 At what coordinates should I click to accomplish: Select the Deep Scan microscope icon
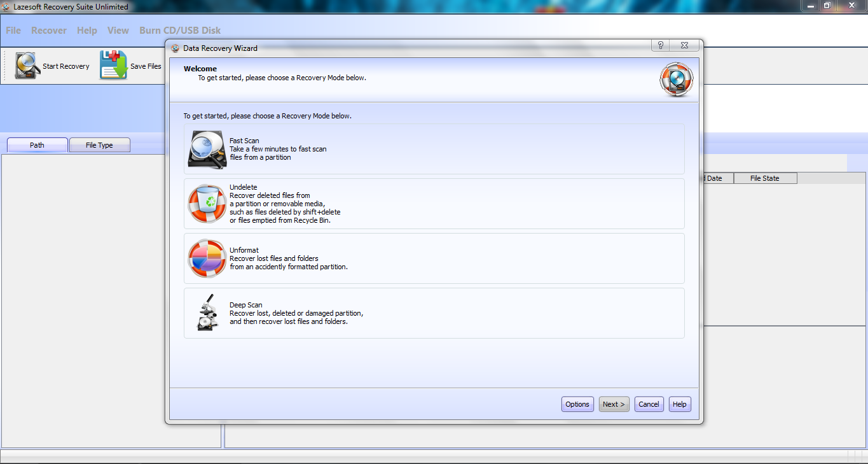pyautogui.click(x=207, y=313)
